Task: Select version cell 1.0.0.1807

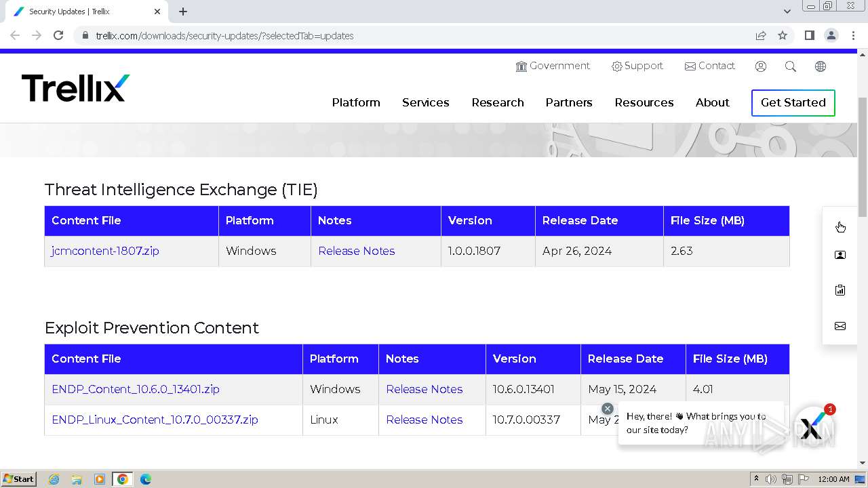Action: 488,251
